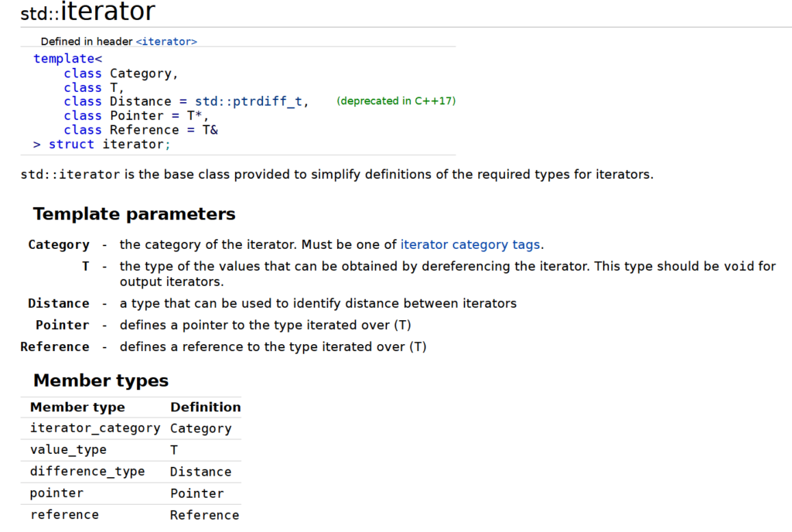Click the Definition column header

point(205,407)
